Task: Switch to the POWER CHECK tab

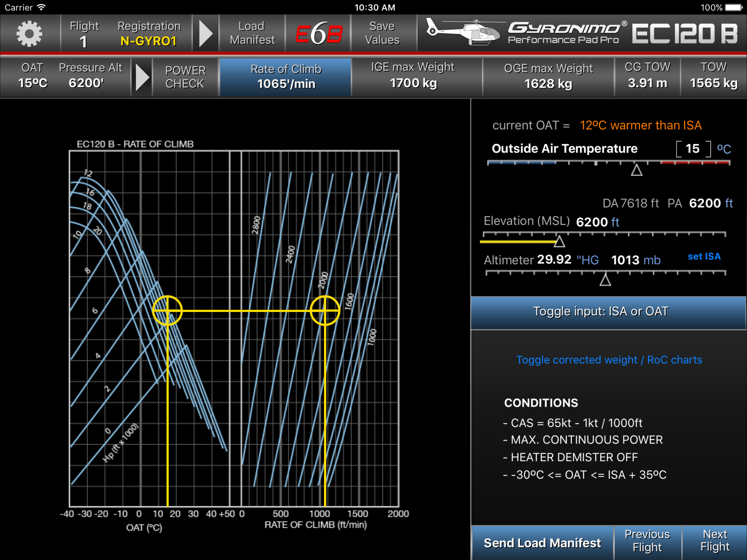Action: tap(185, 77)
